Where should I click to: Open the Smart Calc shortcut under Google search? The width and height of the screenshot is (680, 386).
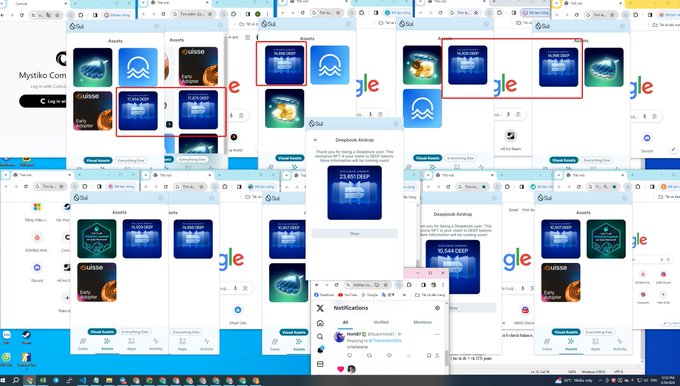pyautogui.click(x=238, y=314)
